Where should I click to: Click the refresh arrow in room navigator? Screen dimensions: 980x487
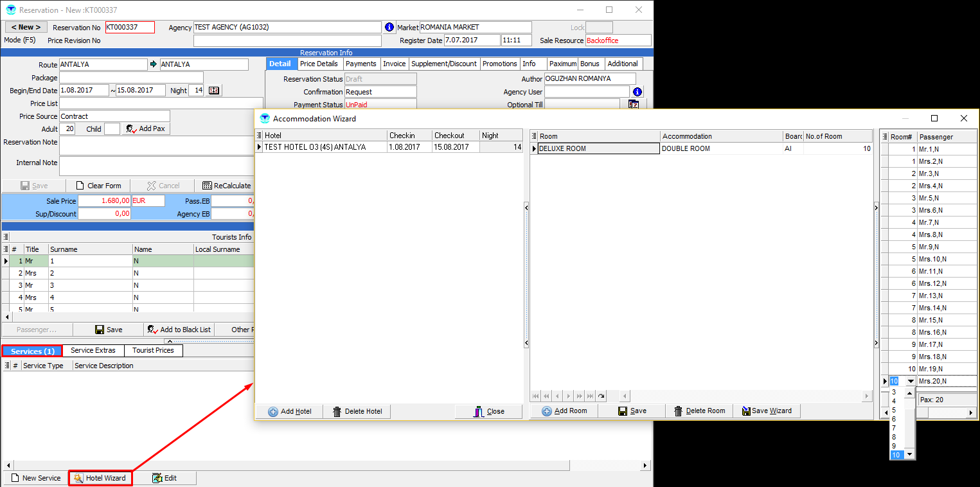pos(601,396)
